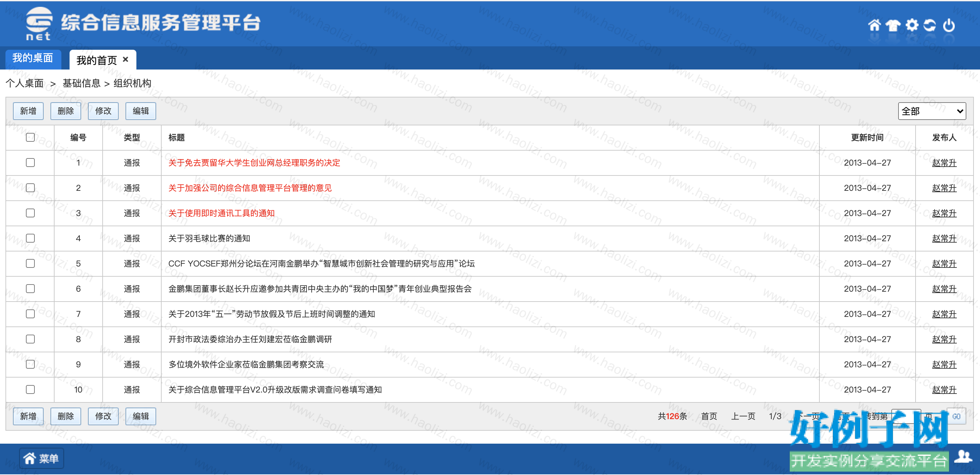Open the V2.0升级改版需求调查问卷 notice
The image size is (980, 475).
click(x=275, y=389)
